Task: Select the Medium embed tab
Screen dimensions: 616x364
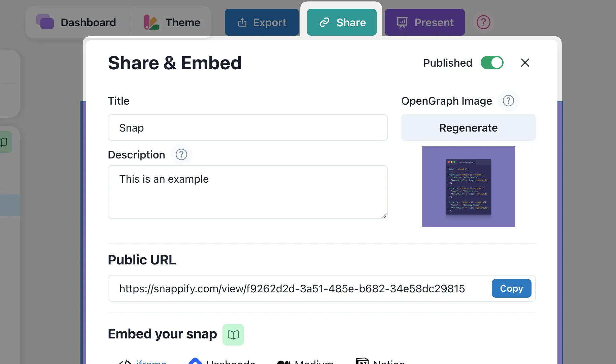Action: [x=305, y=362]
